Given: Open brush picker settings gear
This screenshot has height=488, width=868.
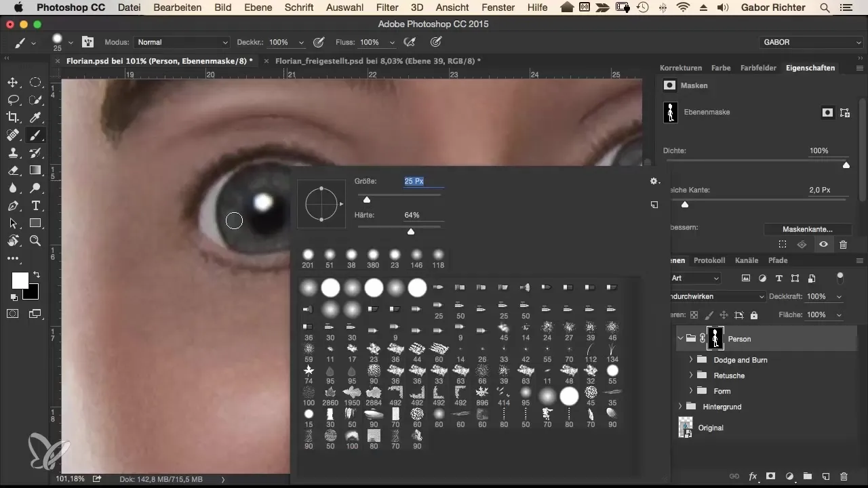Looking at the screenshot, I should (x=654, y=181).
